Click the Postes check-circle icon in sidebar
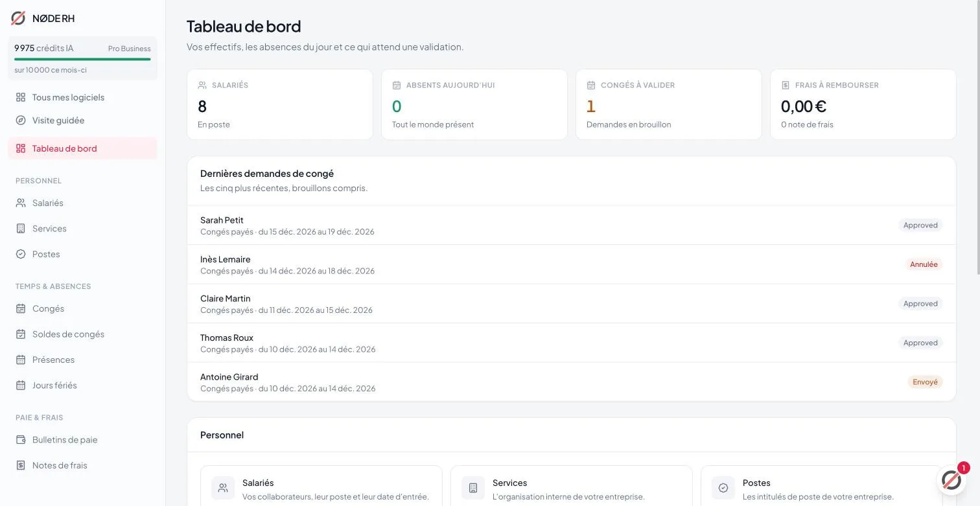The width and height of the screenshot is (980, 506). pos(21,254)
